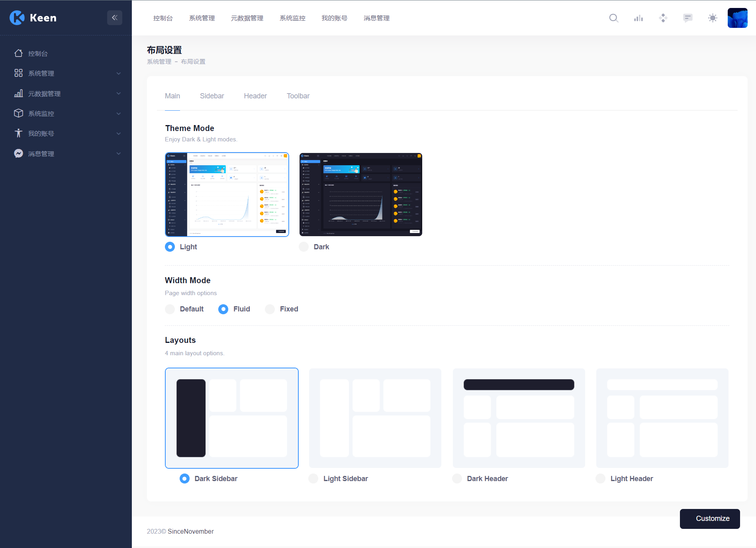Open the search magnifier in header
This screenshot has width=756, height=548.
(614, 18)
